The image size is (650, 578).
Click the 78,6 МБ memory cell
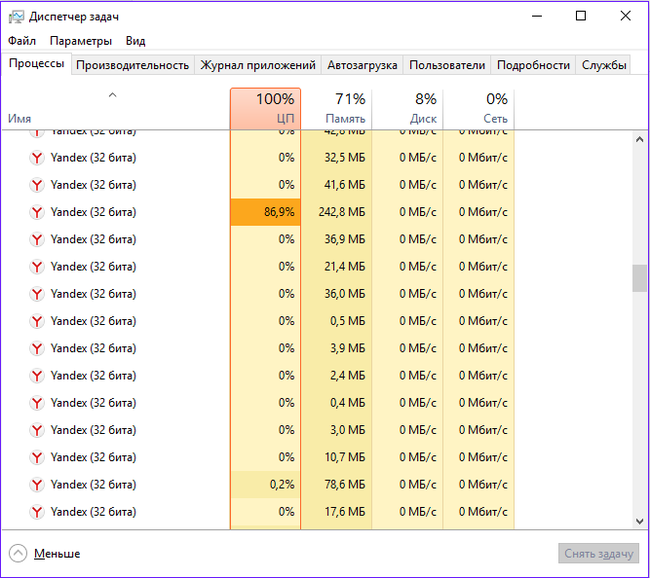(336, 485)
